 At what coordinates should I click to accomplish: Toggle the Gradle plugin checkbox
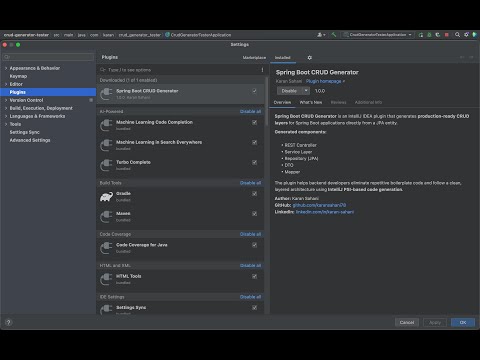[x=254, y=194]
